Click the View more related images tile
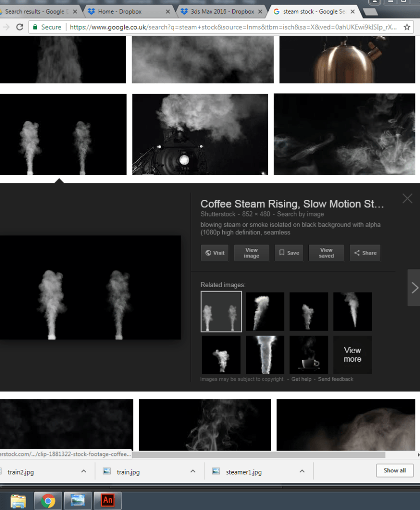Viewport: 420px width, 510px height. point(352,355)
